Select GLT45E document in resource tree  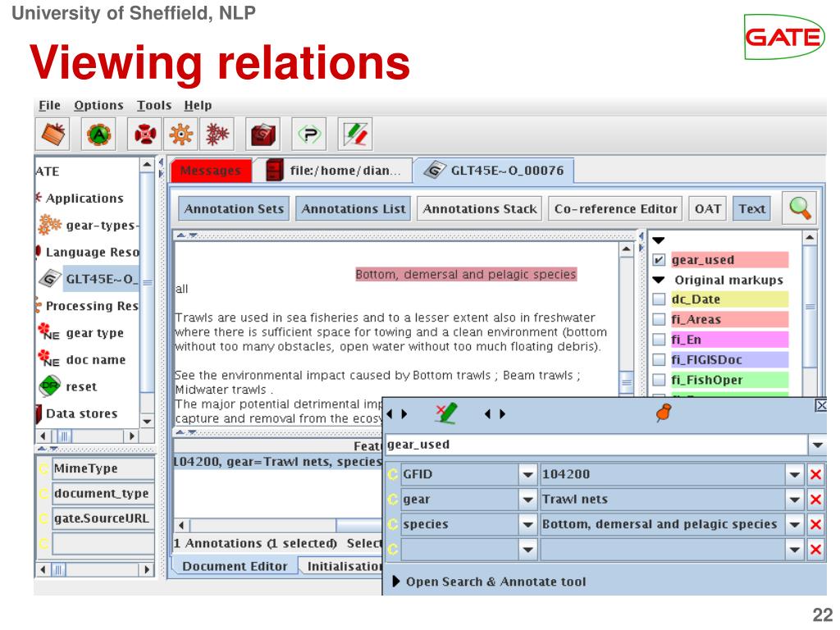[x=90, y=279]
